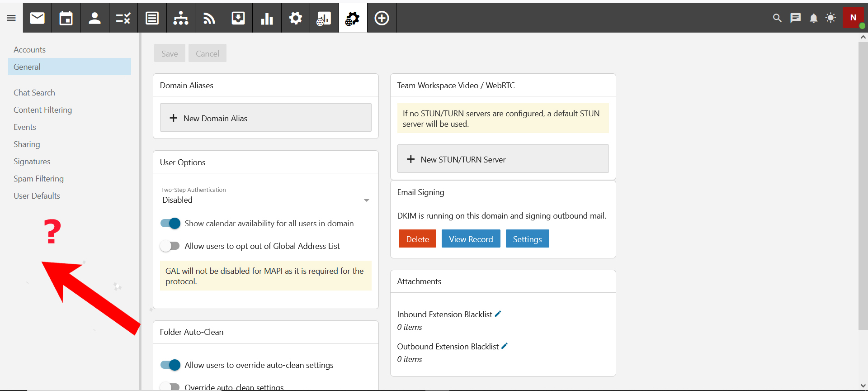Enable opt out of Global Address List

(170, 246)
